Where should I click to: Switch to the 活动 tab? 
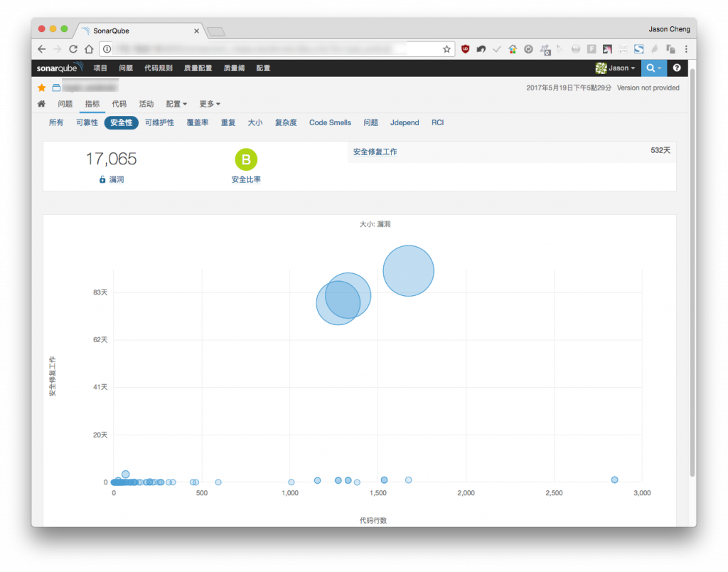pyautogui.click(x=146, y=104)
